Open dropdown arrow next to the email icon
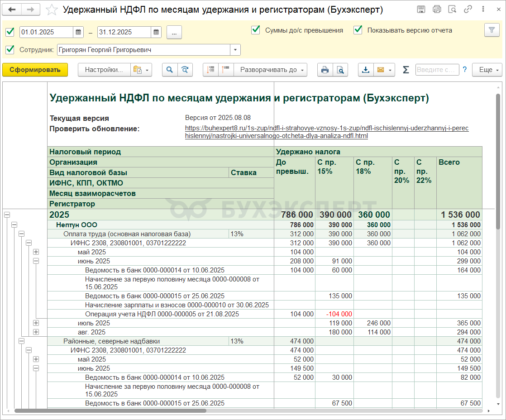The width and height of the screenshot is (506, 420). pyautogui.click(x=391, y=70)
